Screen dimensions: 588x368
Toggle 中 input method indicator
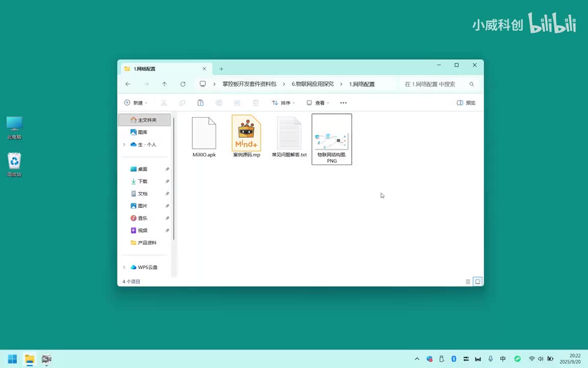pos(503,359)
